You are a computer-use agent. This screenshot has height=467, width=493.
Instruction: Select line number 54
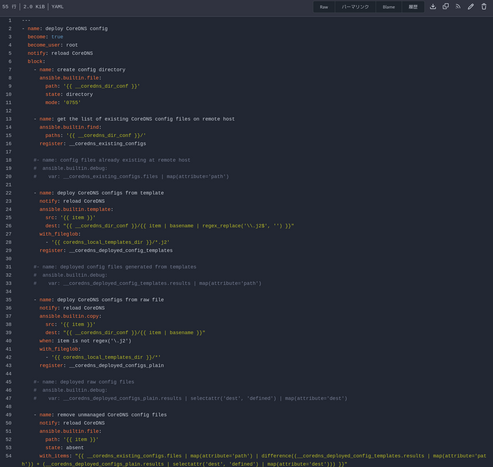pyautogui.click(x=8, y=456)
